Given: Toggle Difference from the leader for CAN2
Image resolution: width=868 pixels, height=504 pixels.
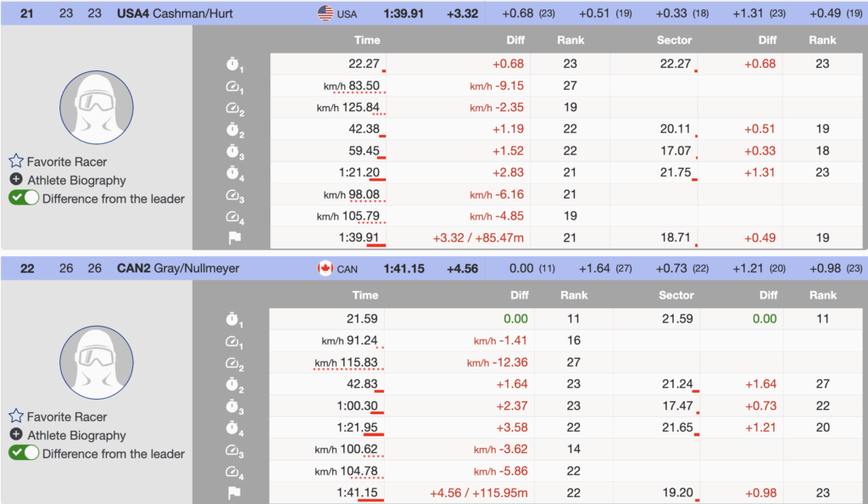Looking at the screenshot, I should click(24, 454).
